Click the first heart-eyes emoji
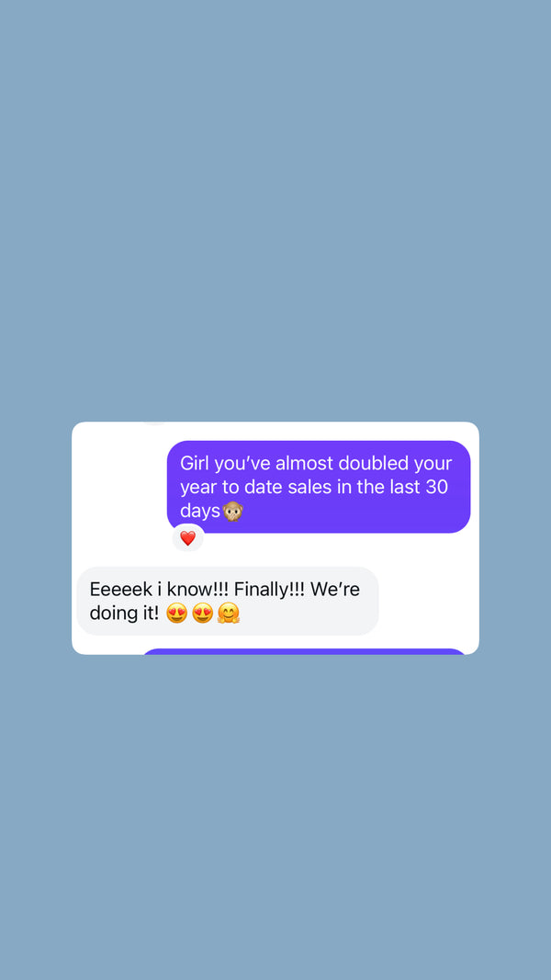This screenshot has height=980, width=551. (x=177, y=614)
